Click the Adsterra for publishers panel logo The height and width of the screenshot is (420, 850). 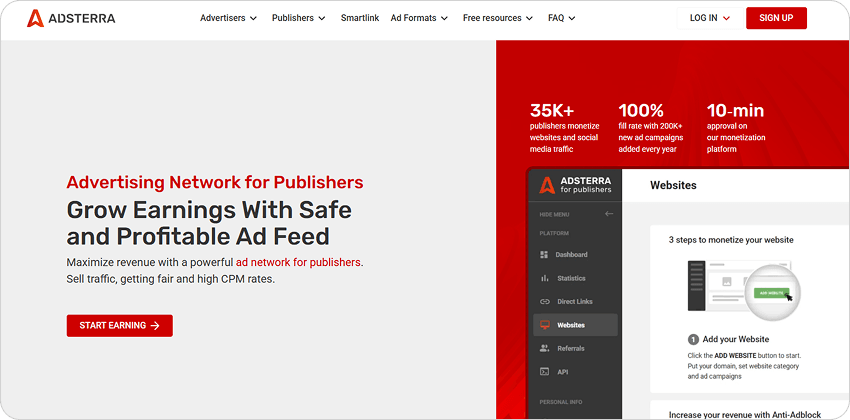click(574, 185)
